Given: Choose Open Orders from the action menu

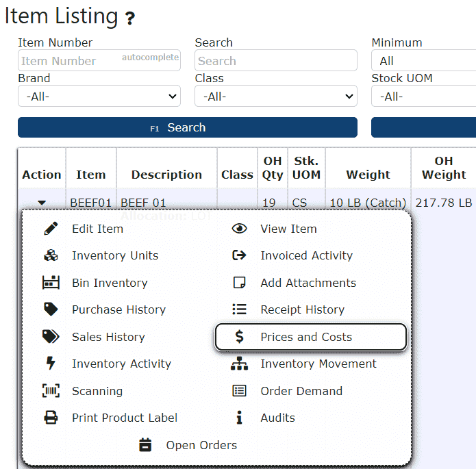Looking at the screenshot, I should [201, 445].
